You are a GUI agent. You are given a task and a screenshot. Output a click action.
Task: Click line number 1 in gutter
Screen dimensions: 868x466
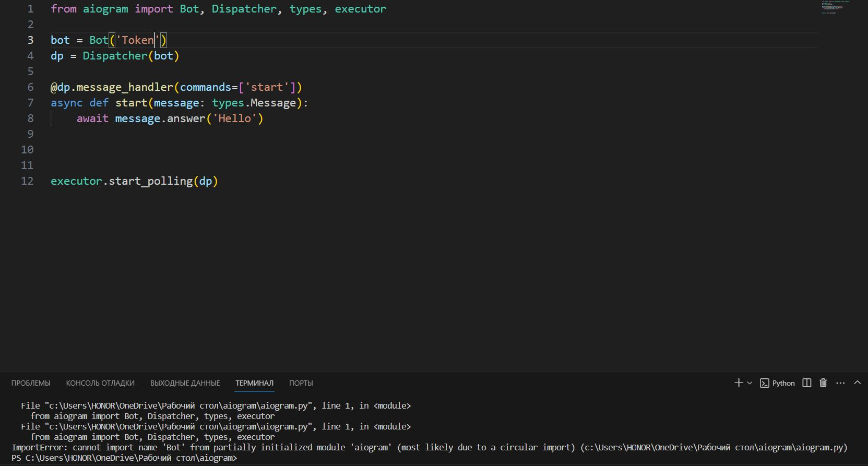30,9
